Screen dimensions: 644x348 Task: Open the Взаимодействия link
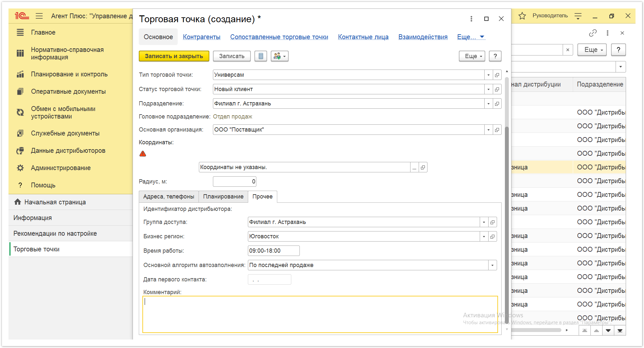pos(423,37)
